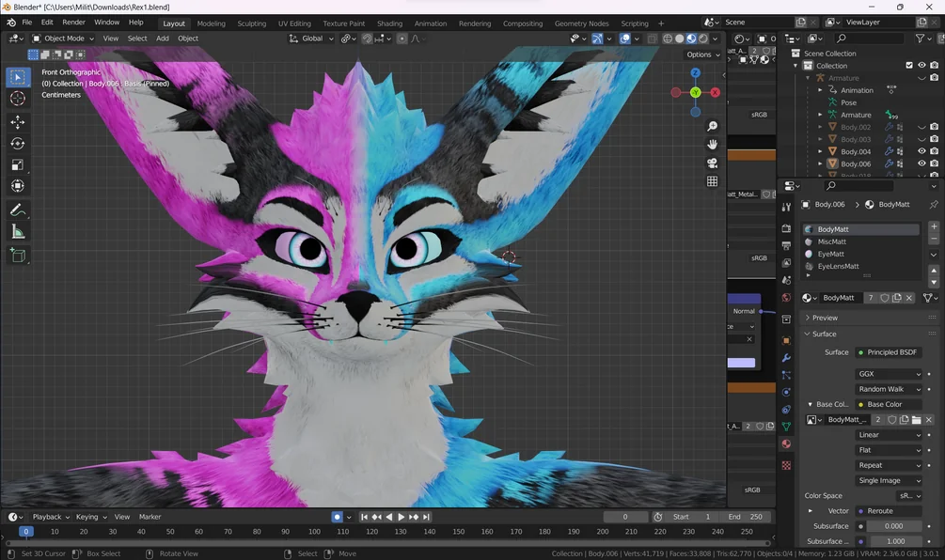945x560 pixels.
Task: Open the viewport Options button
Action: pos(703,54)
